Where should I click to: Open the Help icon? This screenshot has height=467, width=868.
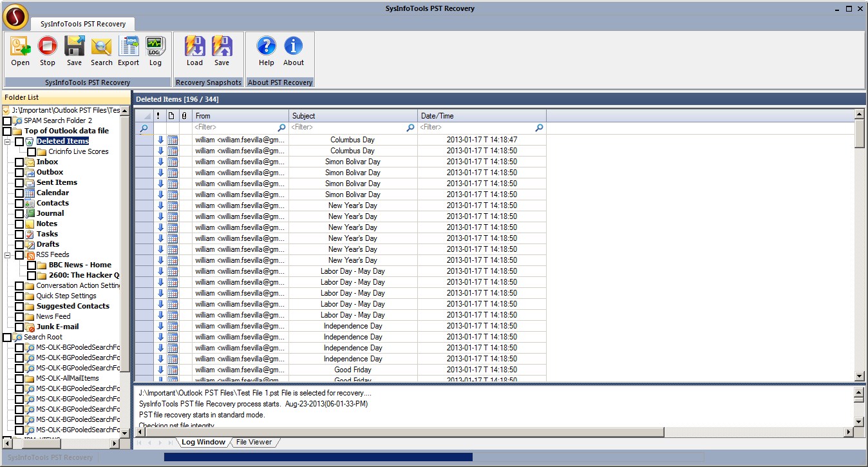tap(266, 46)
